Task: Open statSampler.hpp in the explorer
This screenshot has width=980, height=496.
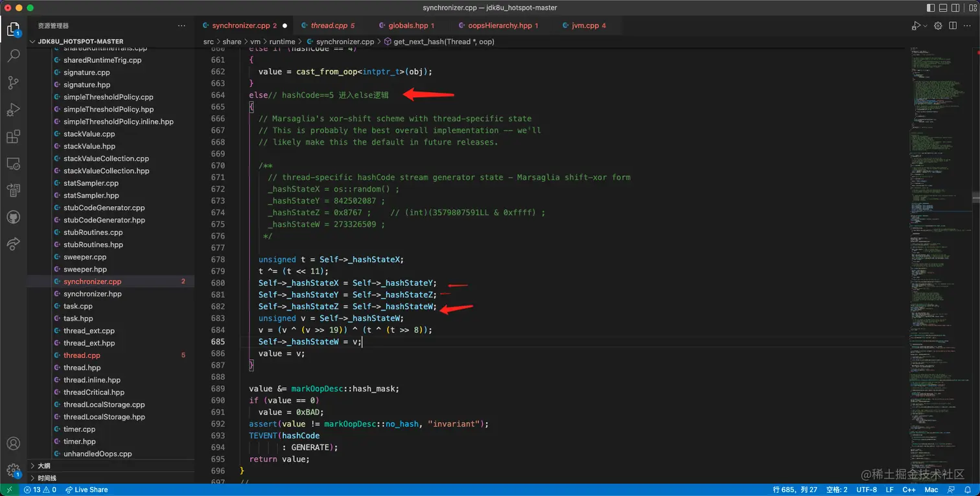Action: coord(110,195)
